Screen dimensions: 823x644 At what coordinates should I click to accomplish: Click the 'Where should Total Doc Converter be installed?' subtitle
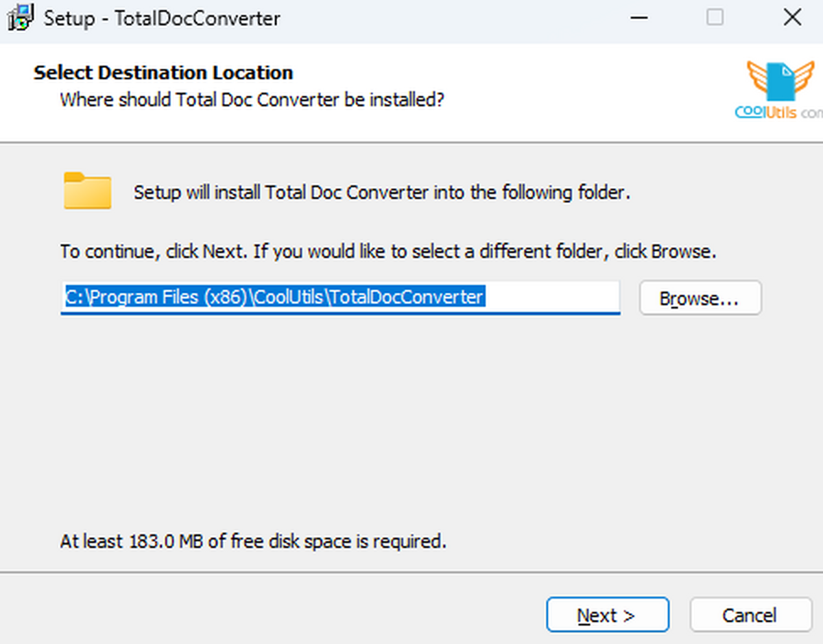(x=252, y=100)
